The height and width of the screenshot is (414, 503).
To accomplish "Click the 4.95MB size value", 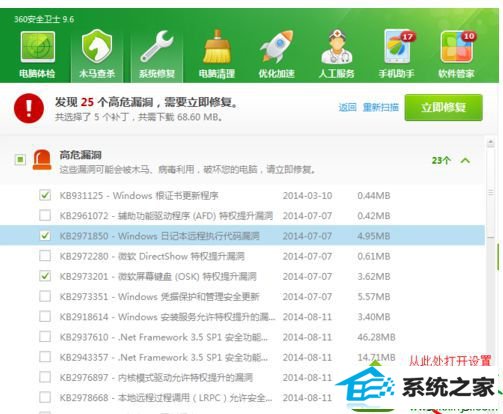I will coord(374,236).
